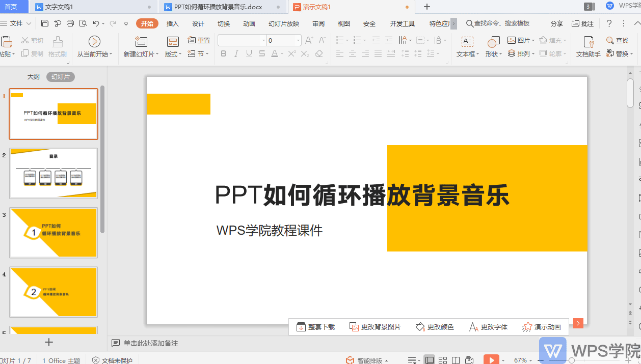
Task: Expand the font size dropdown
Action: coord(298,40)
